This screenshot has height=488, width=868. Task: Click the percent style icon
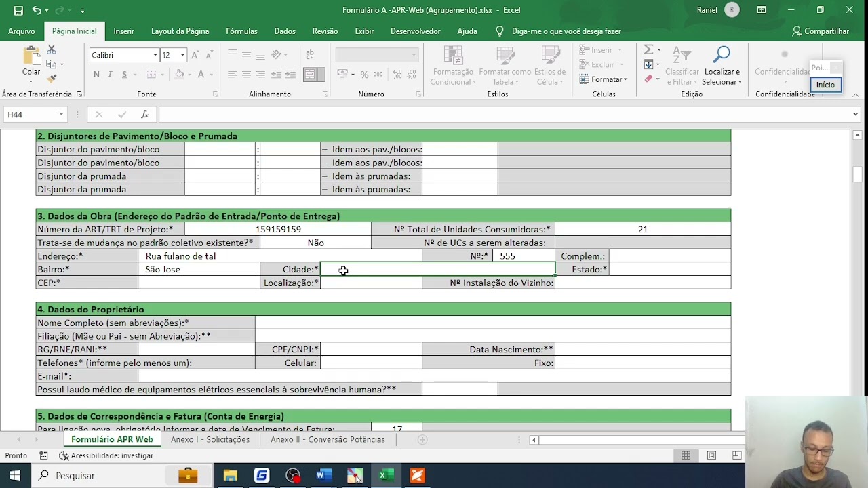[x=364, y=75]
